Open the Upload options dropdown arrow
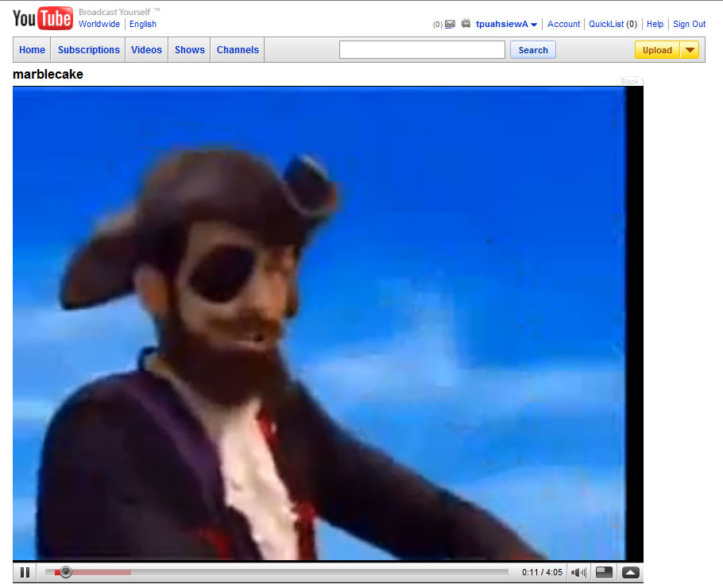Viewport: 723px width, 588px height. 690,50
